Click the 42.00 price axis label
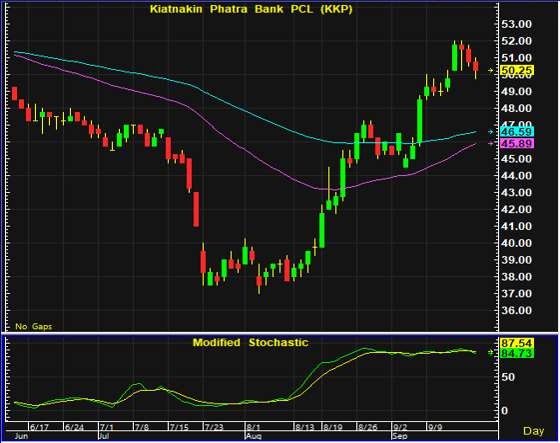The image size is (560, 443). point(516,209)
